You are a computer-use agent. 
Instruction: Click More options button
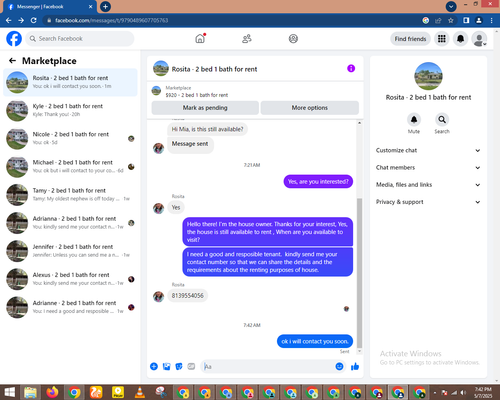point(310,108)
